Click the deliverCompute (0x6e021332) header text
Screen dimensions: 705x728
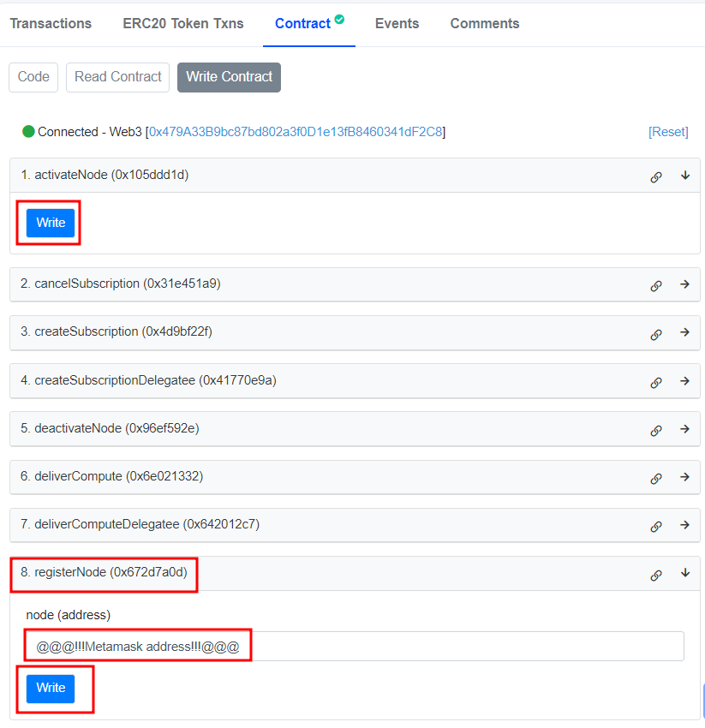tap(112, 476)
